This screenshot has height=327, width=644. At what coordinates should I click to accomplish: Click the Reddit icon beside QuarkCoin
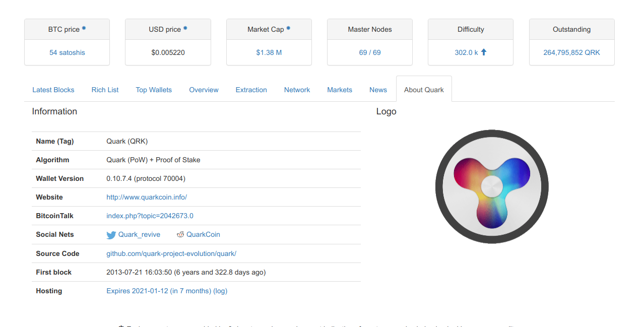click(x=180, y=234)
